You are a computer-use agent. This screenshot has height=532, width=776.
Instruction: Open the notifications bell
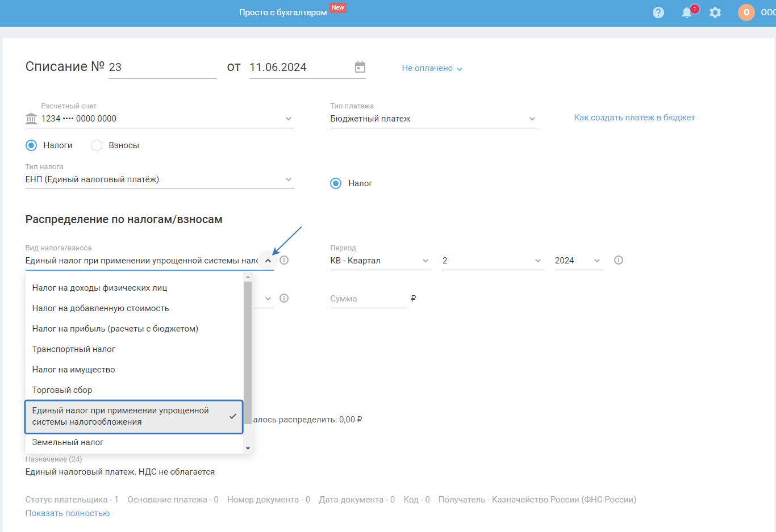pyautogui.click(x=687, y=12)
